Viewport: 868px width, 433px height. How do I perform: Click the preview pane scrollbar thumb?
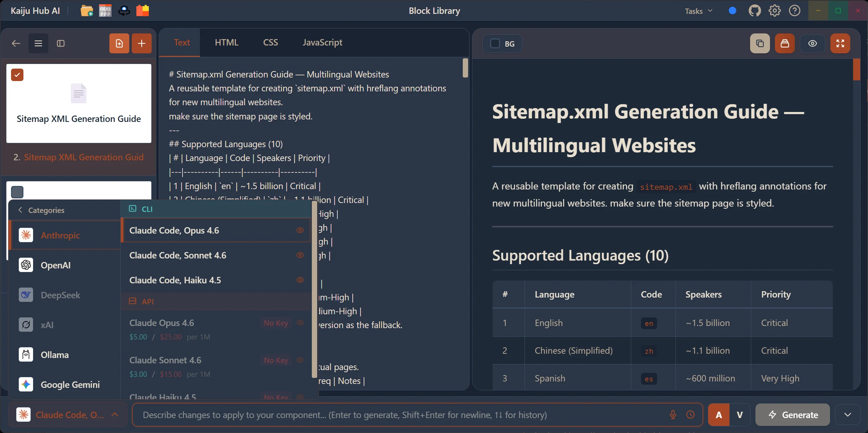tap(857, 69)
